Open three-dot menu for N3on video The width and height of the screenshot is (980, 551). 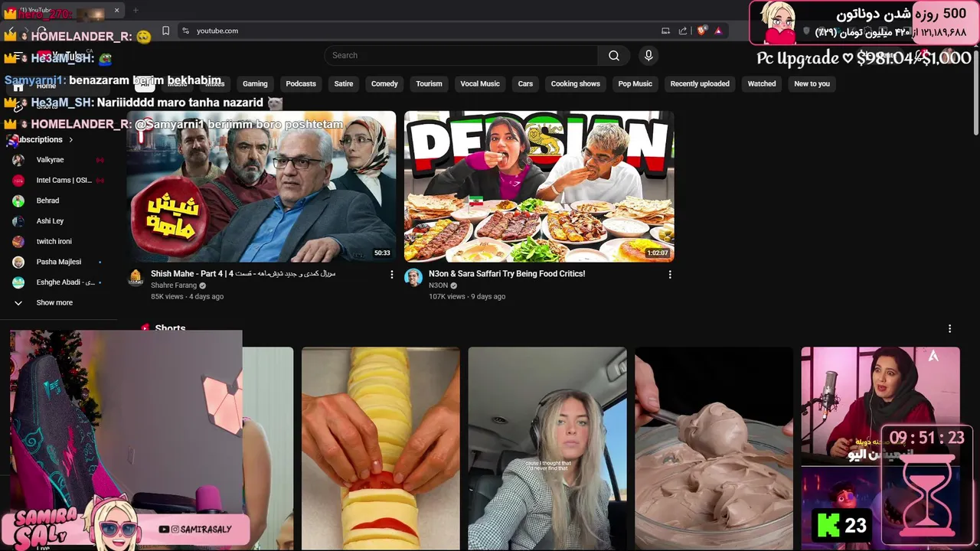point(670,274)
